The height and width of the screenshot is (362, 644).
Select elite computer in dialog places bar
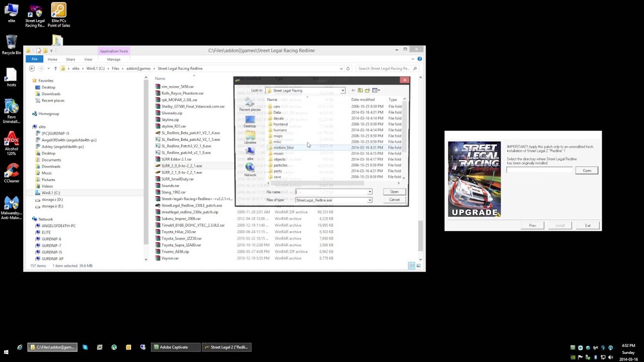tap(250, 154)
